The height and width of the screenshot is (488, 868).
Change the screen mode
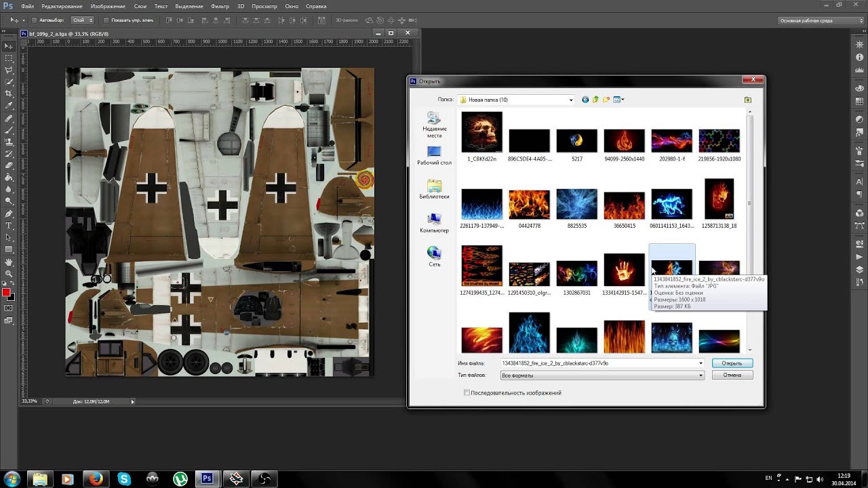tap(9, 320)
